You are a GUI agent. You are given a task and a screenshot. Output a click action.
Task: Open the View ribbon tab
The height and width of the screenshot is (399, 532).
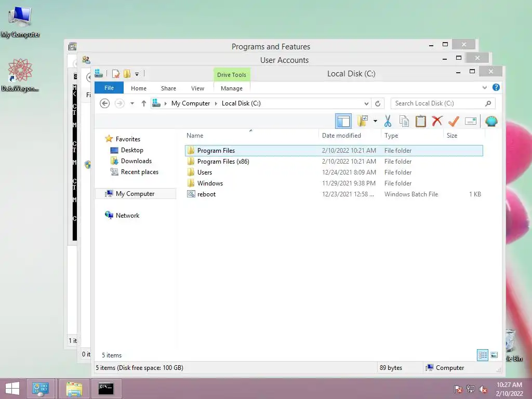click(197, 88)
